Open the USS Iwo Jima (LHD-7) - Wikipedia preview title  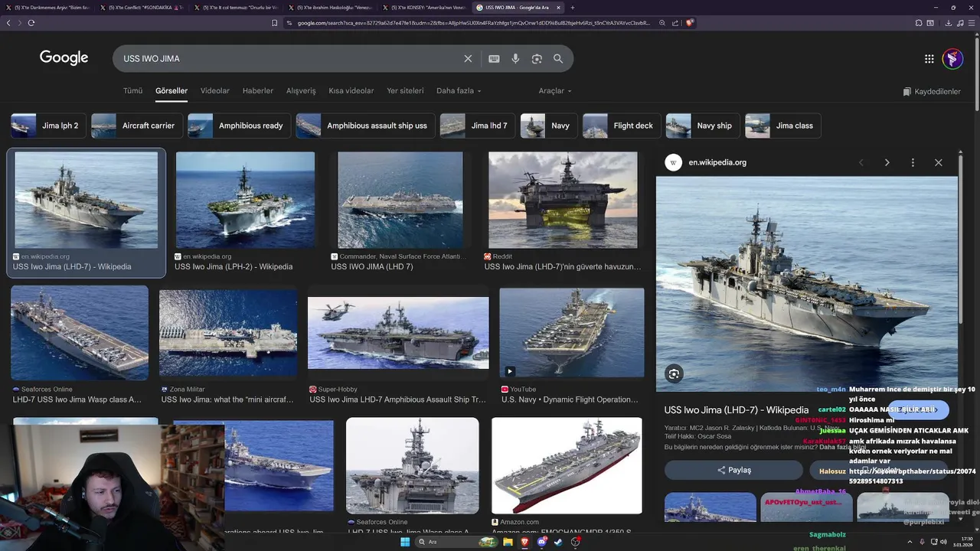(737, 410)
